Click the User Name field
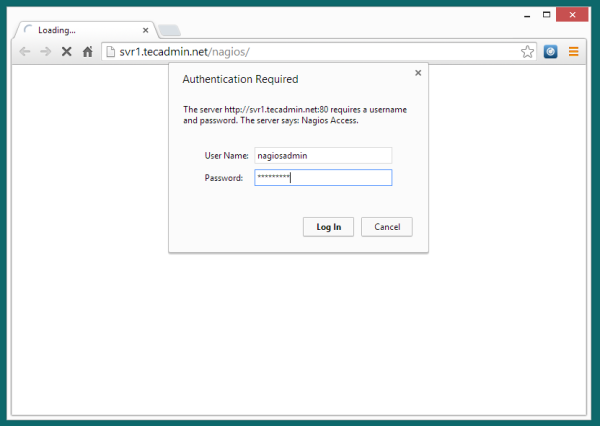600x426 pixels. pos(323,156)
